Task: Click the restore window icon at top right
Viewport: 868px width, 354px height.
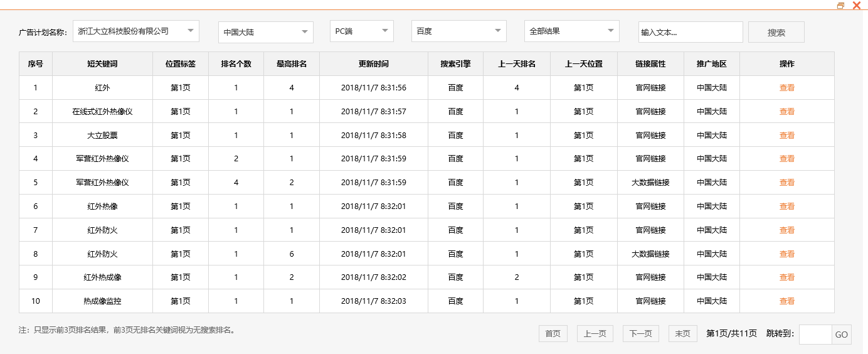Action: pos(841,5)
